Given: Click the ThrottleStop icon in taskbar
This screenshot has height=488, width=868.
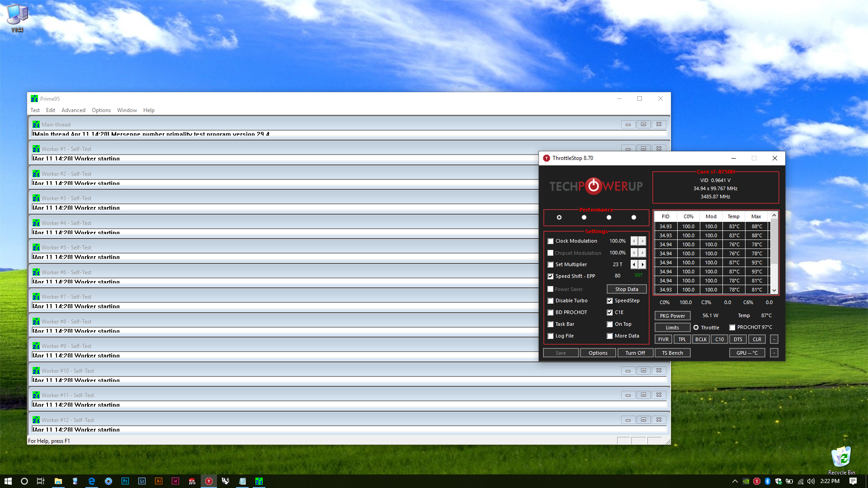Looking at the screenshot, I should click(x=209, y=481).
